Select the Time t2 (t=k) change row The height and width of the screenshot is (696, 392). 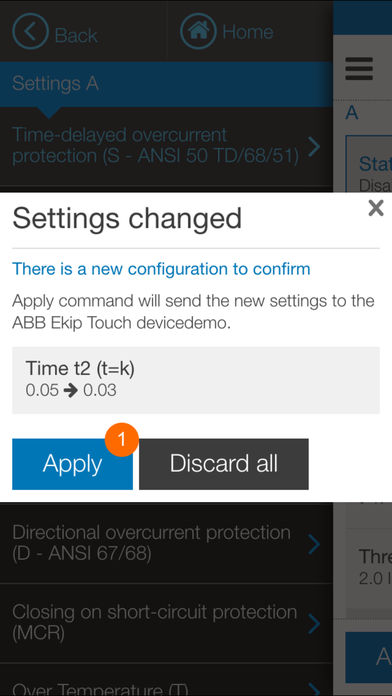[x=196, y=380]
